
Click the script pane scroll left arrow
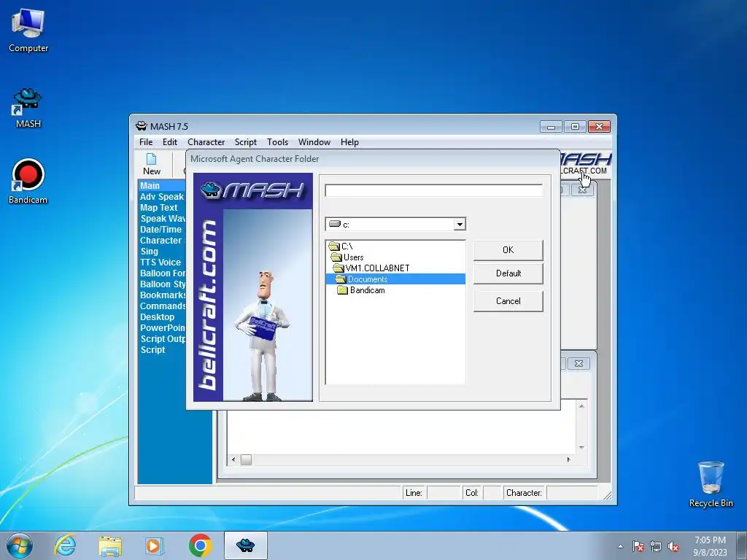click(x=233, y=460)
